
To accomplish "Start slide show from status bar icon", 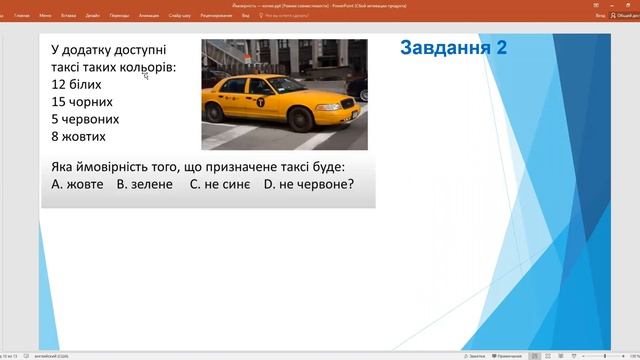I will pos(574,356).
